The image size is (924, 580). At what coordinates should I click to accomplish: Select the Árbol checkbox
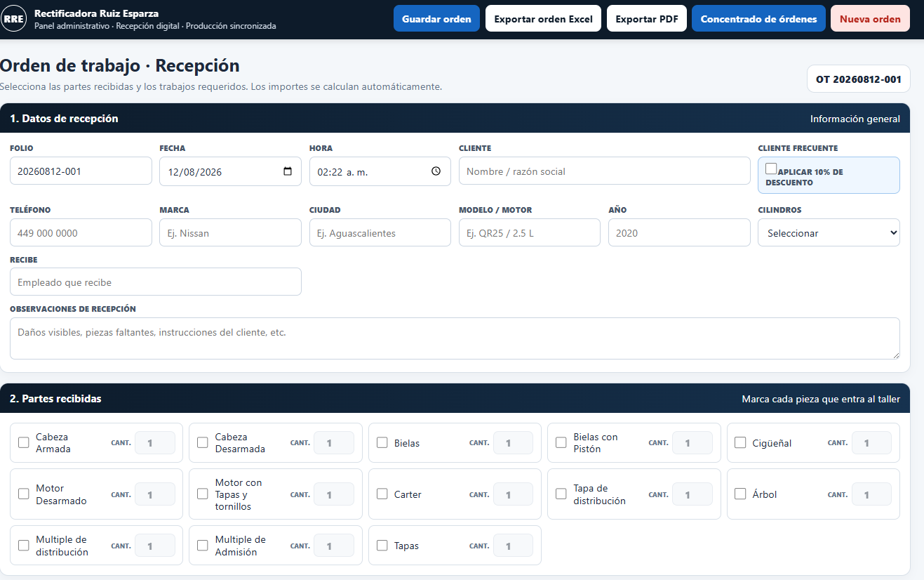[x=740, y=494]
